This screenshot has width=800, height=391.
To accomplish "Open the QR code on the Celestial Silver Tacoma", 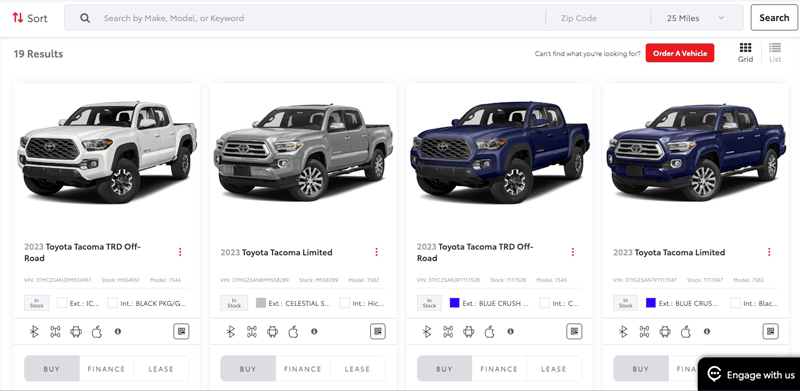I will [378, 331].
